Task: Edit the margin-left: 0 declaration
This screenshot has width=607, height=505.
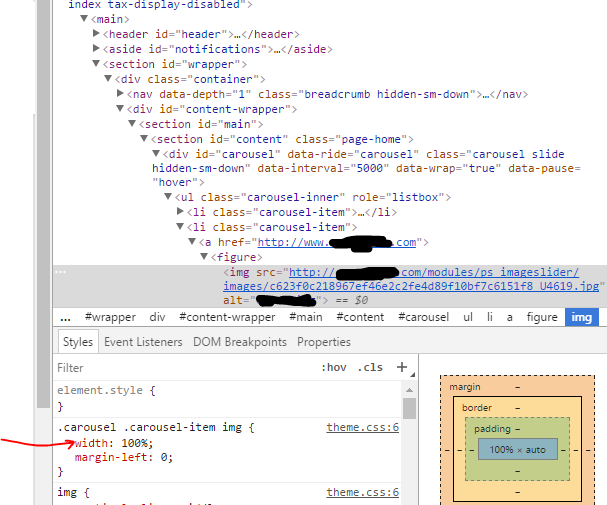Action: 124,457
